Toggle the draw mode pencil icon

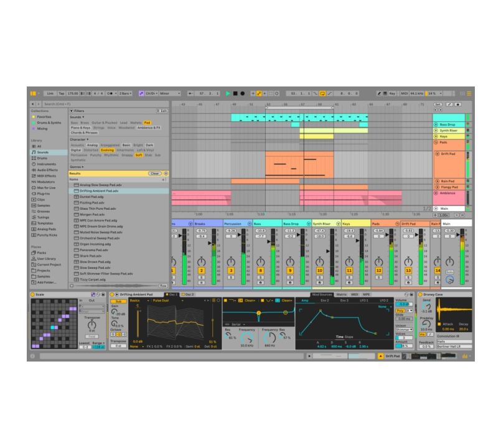point(378,93)
